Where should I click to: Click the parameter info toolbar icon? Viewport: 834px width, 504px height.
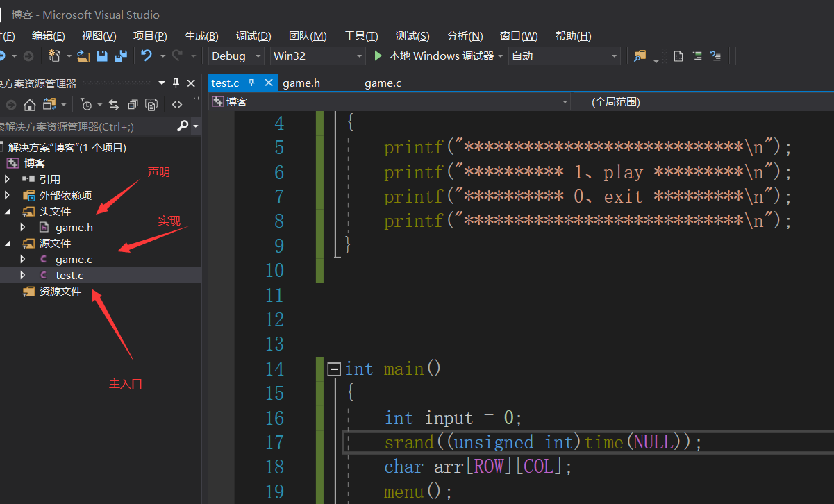[716, 56]
